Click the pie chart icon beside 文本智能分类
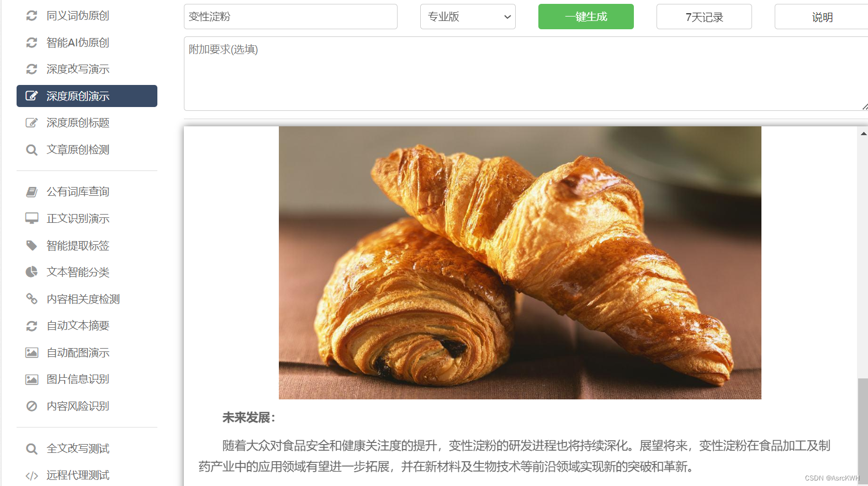The width and height of the screenshot is (868, 486). click(32, 272)
